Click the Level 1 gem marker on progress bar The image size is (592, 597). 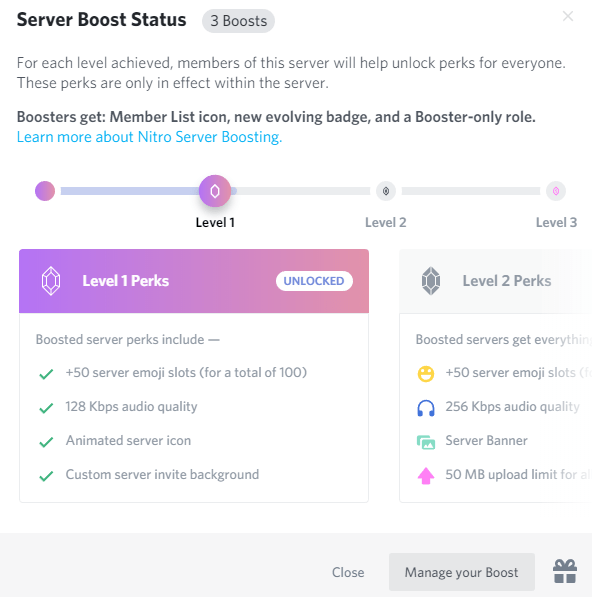click(x=215, y=191)
